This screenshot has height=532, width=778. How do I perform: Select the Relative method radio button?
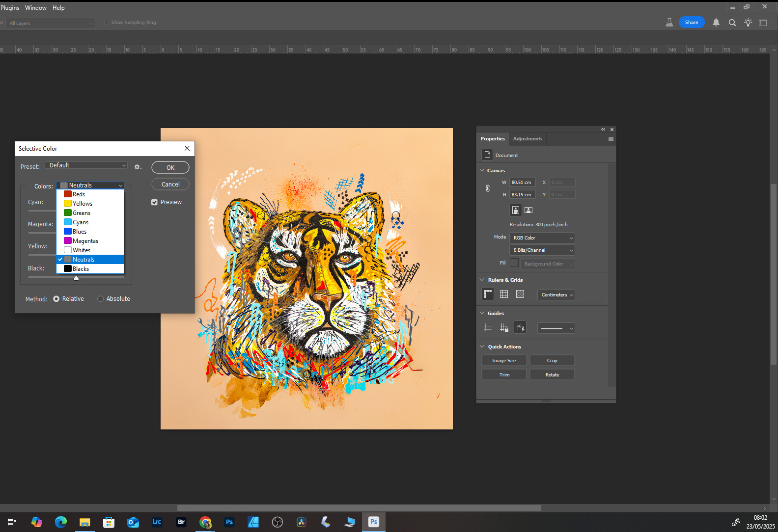[56, 299]
